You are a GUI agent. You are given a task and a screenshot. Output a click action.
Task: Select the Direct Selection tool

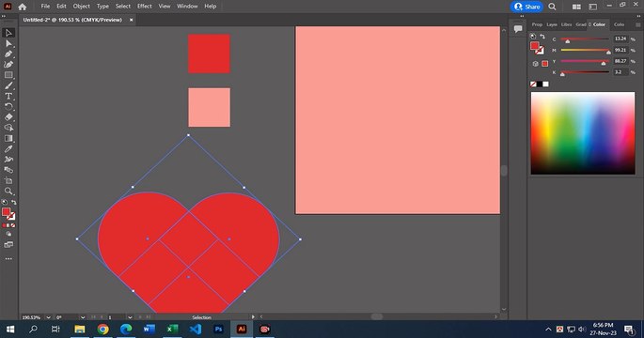tap(8, 43)
